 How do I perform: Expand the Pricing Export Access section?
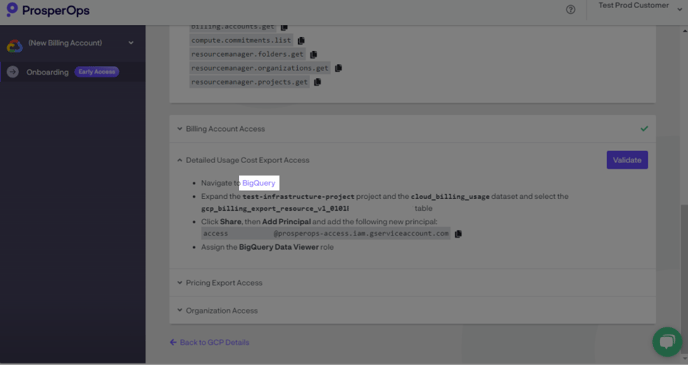click(x=412, y=283)
